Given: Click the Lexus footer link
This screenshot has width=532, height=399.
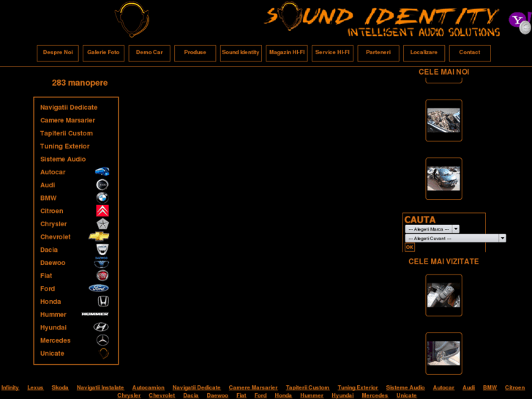Looking at the screenshot, I should (35, 387).
